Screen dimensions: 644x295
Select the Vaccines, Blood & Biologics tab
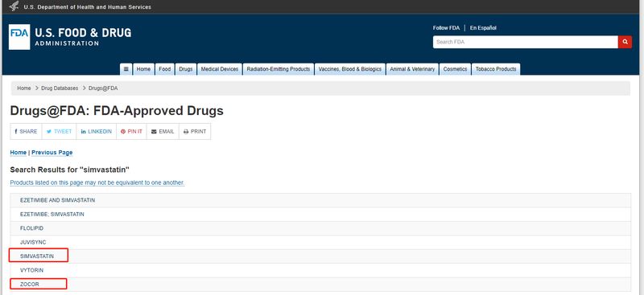tap(350, 69)
